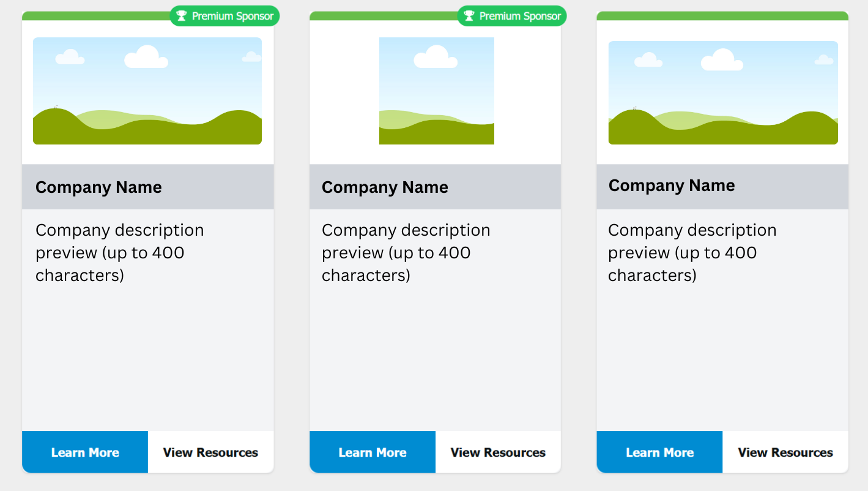This screenshot has width=868, height=491.
Task: Click View Resources on the third card
Action: pyautogui.click(x=785, y=452)
